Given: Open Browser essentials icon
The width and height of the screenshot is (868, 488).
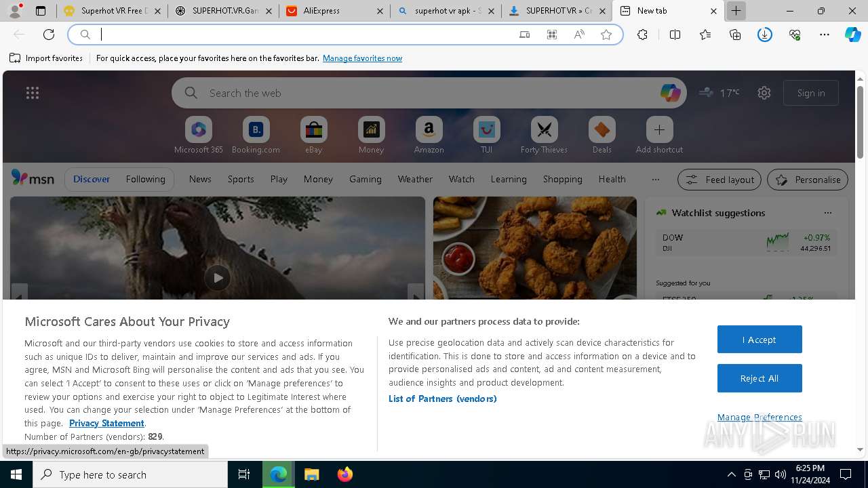Looking at the screenshot, I should pyautogui.click(x=795, y=35).
